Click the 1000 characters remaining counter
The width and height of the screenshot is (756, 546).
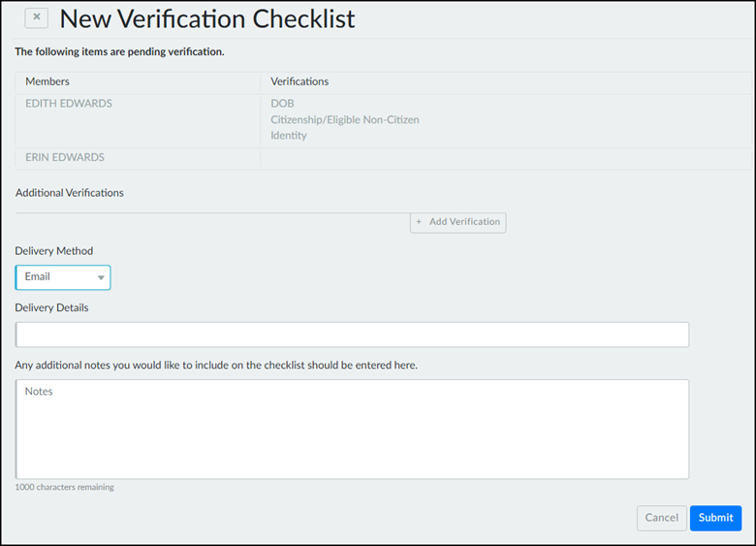click(x=64, y=487)
